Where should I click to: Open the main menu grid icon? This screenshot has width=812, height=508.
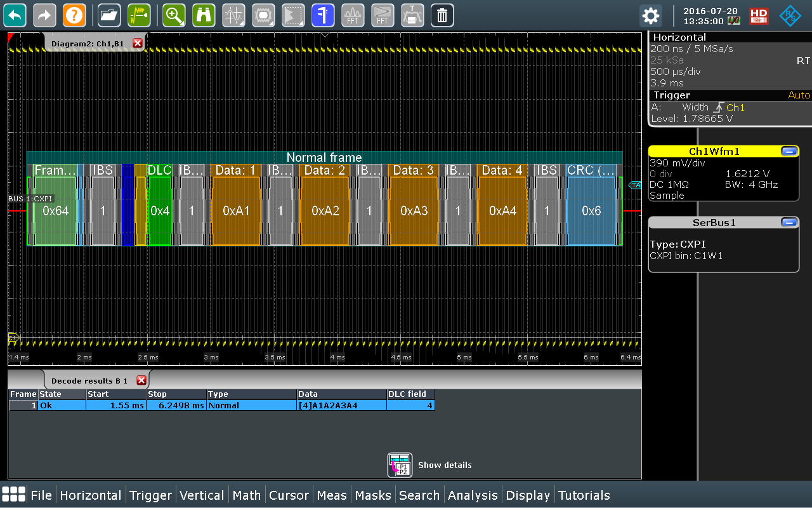click(x=14, y=495)
